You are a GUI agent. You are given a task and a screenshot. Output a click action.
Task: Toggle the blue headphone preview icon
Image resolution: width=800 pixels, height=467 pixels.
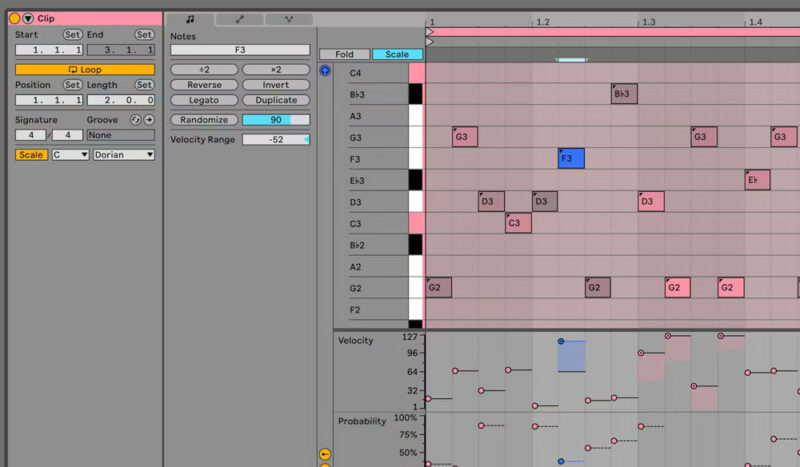tap(325, 70)
